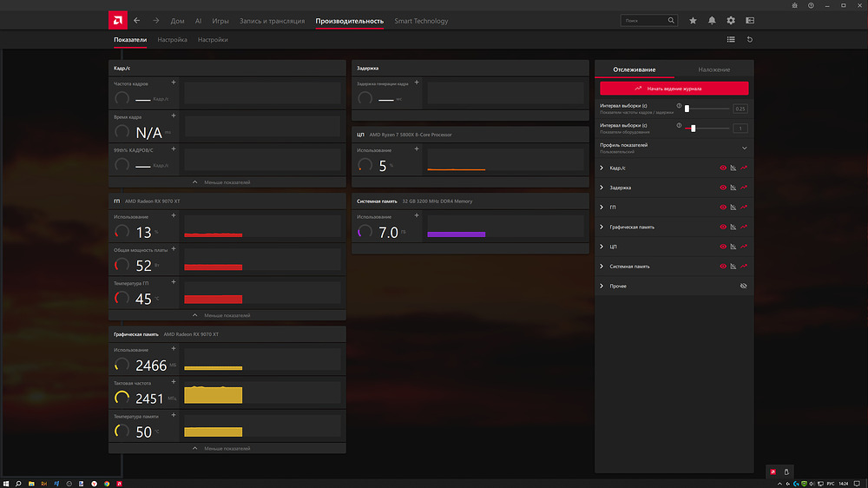Screen dimensions: 868x488
Task: Click the hardware metrics sampling interval slider
Action: (707, 128)
